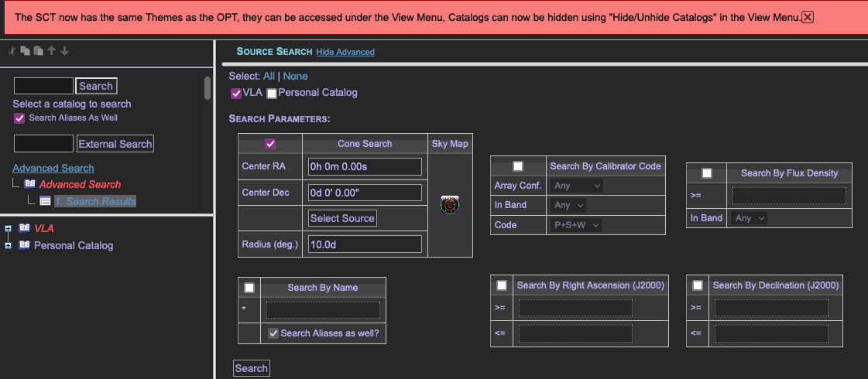Image resolution: width=868 pixels, height=379 pixels.
Task: Click the Center RA input field
Action: pos(365,166)
